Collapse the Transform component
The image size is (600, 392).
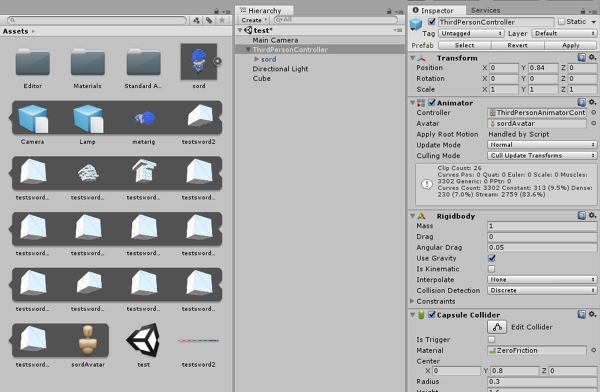[x=412, y=58]
